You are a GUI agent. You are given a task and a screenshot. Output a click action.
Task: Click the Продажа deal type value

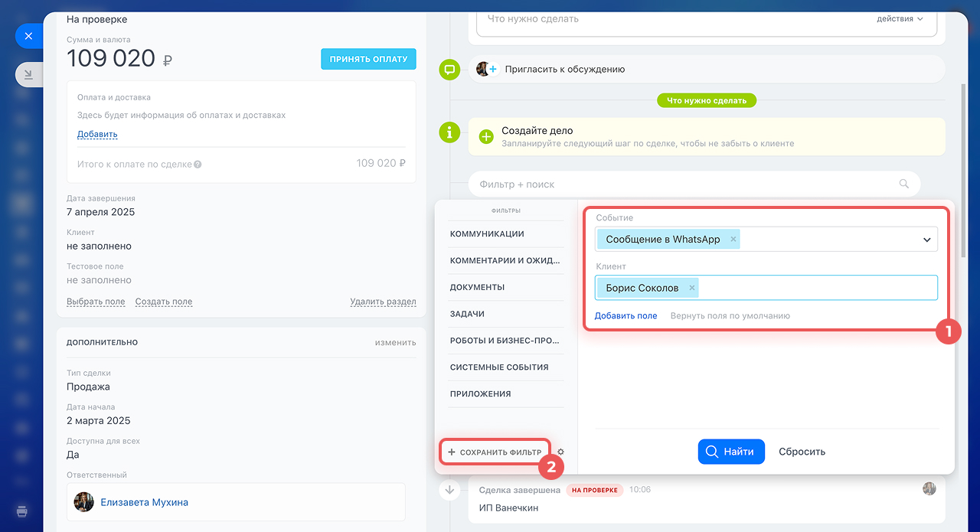click(88, 387)
